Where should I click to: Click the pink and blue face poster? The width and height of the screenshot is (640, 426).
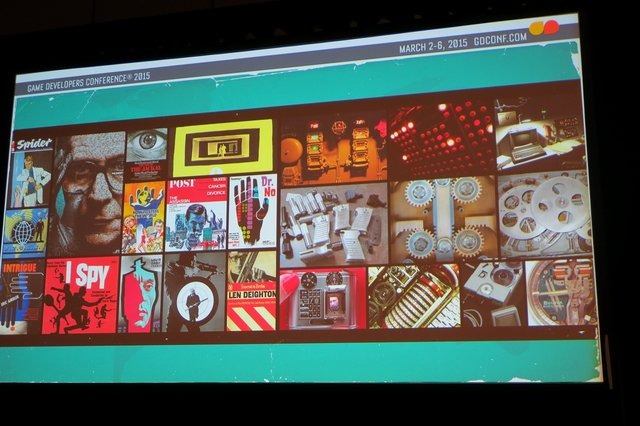pos(140,294)
